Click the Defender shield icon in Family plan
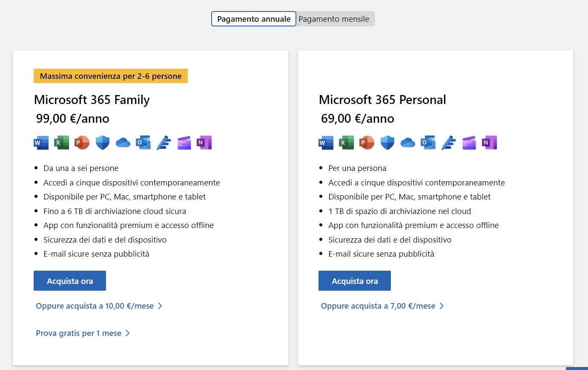 pos(103,142)
